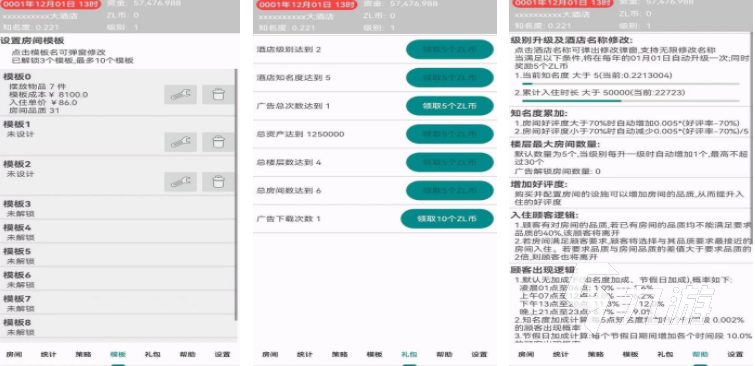
Task: Open 帮助 tab from the template screen
Action: [187, 354]
